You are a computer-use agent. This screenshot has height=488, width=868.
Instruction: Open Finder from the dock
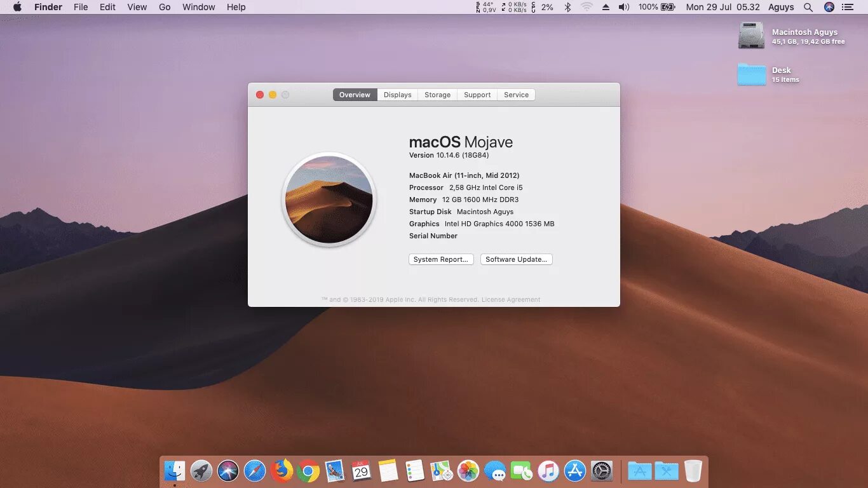point(175,471)
